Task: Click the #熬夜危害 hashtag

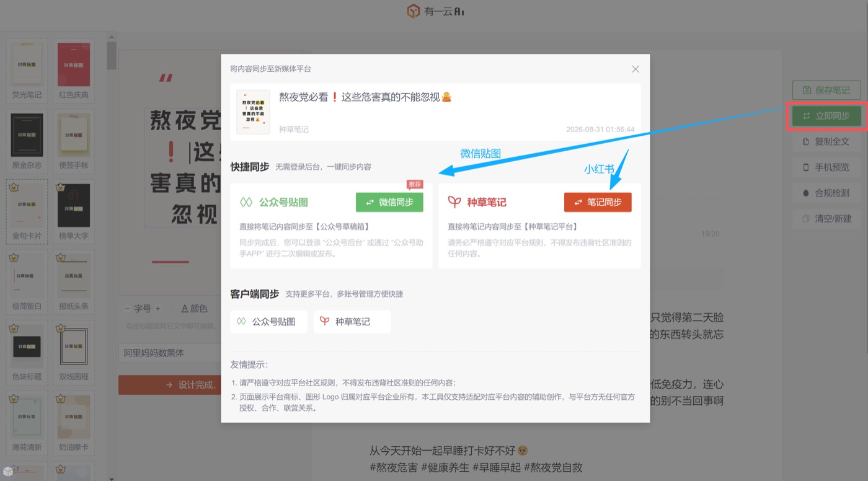Action: pos(394,467)
